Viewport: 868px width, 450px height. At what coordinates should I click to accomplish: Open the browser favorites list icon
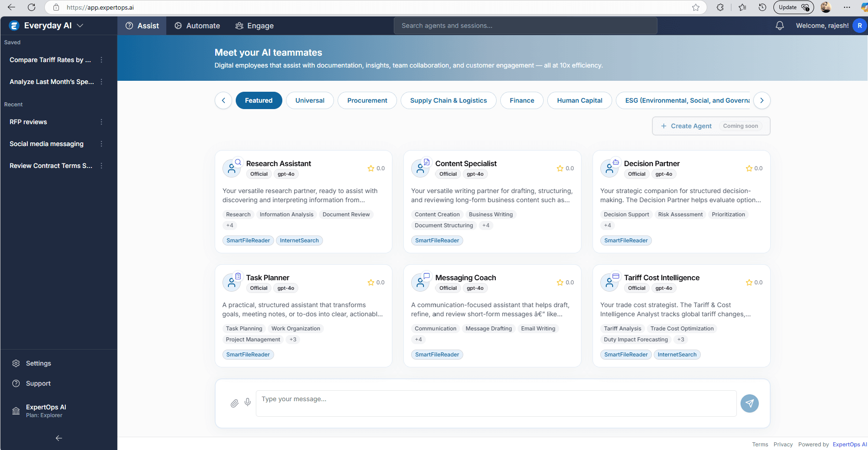coord(742,7)
